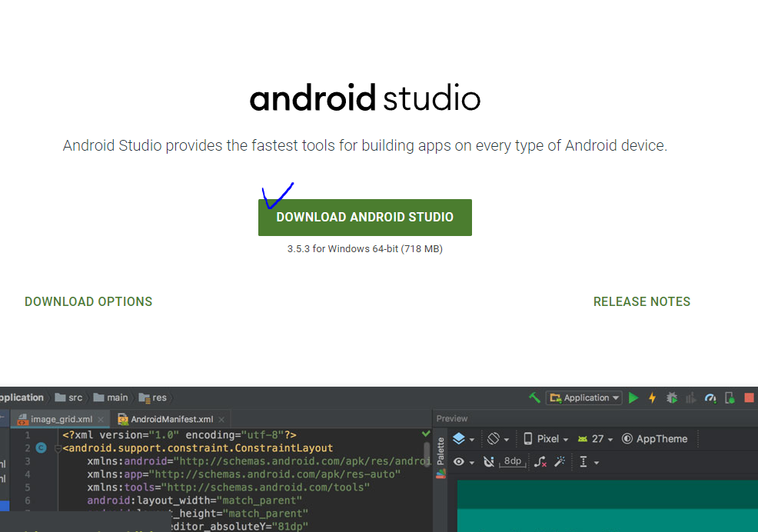The width and height of the screenshot is (758, 532).
Task: Open the API 27 version dropdown
Action: click(x=596, y=439)
